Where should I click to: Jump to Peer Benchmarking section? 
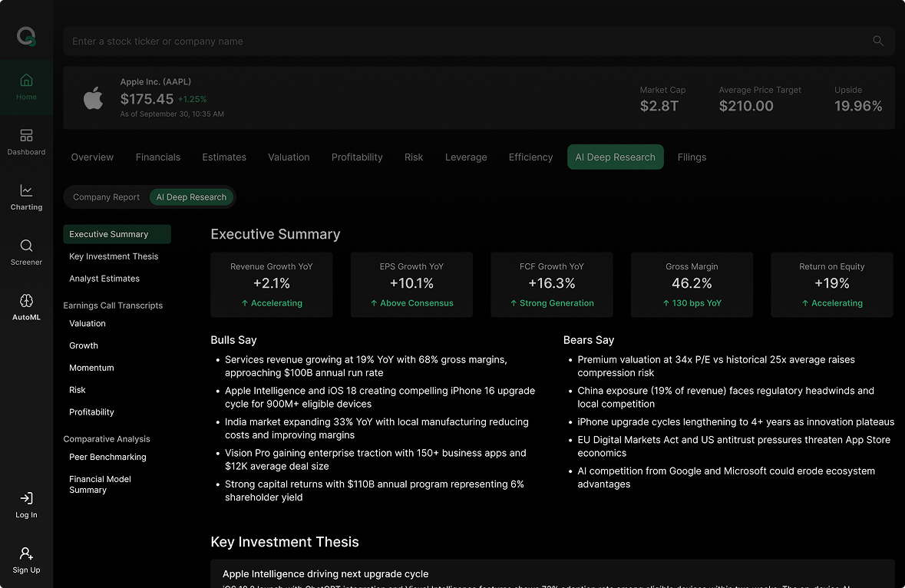click(107, 457)
